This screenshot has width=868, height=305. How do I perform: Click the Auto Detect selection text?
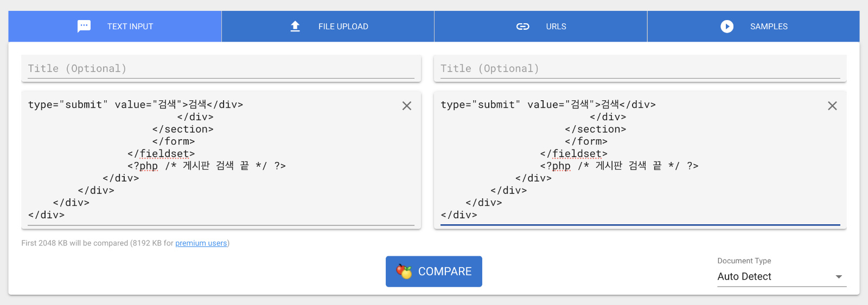click(744, 276)
